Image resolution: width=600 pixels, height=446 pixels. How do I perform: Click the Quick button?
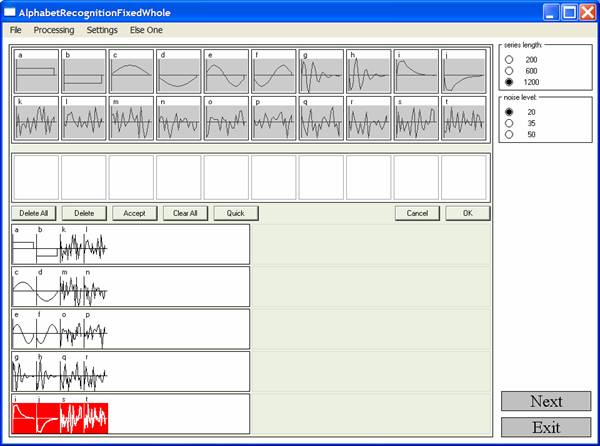pyautogui.click(x=236, y=213)
